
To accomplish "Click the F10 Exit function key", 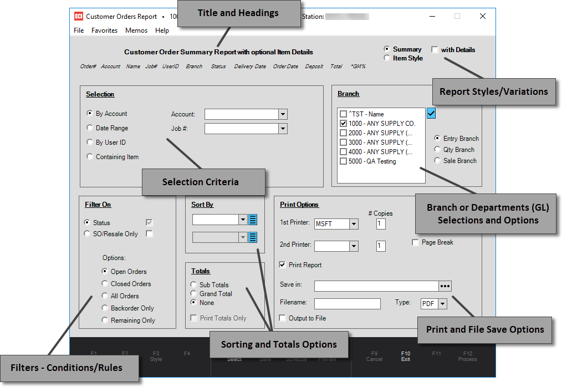I will pos(405,356).
